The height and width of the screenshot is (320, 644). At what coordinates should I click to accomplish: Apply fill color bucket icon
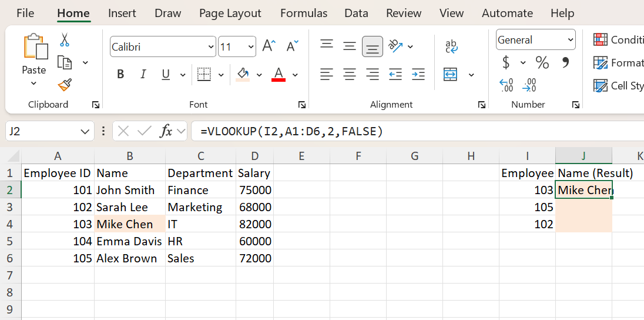tap(242, 75)
